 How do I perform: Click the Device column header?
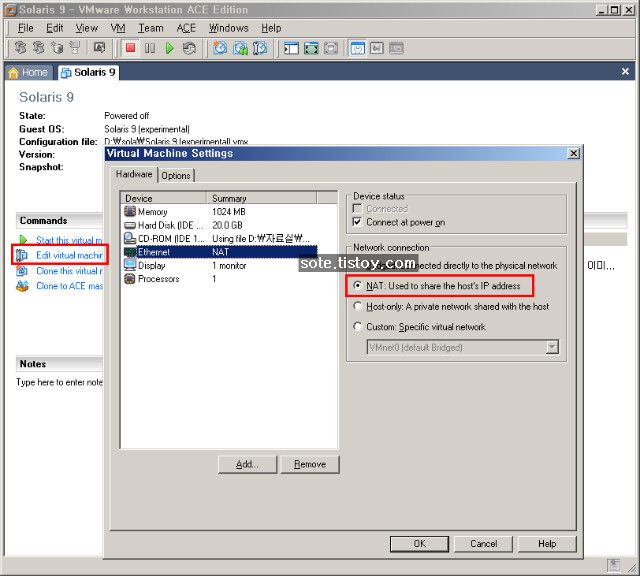(x=164, y=198)
